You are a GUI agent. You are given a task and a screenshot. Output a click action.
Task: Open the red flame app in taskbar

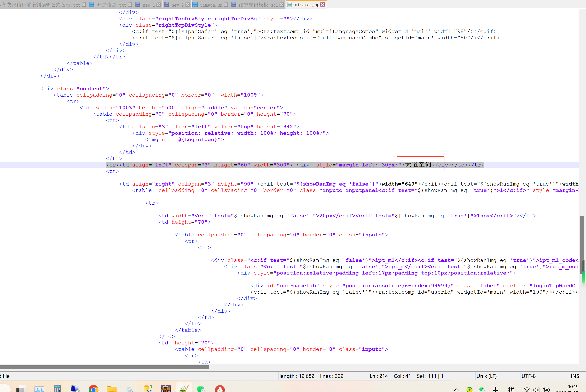tap(220, 389)
